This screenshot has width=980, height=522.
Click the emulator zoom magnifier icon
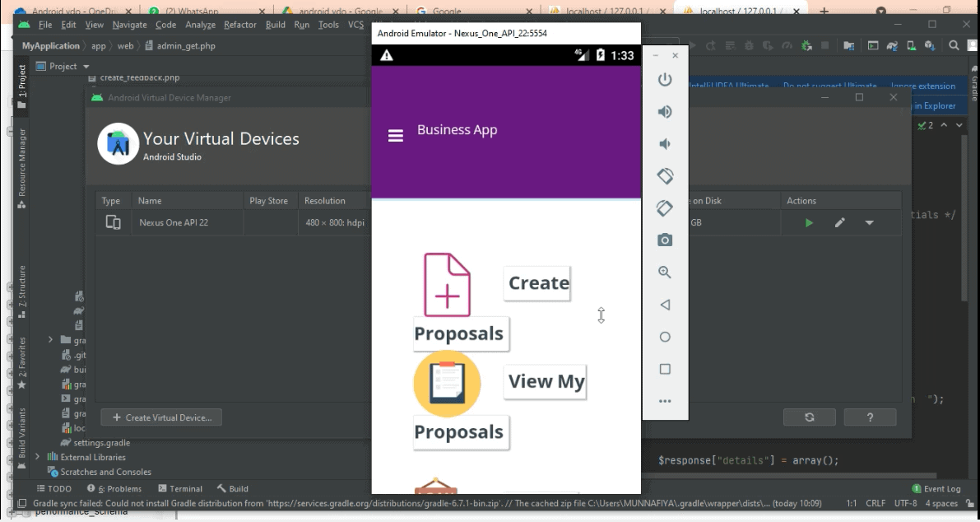pos(665,273)
